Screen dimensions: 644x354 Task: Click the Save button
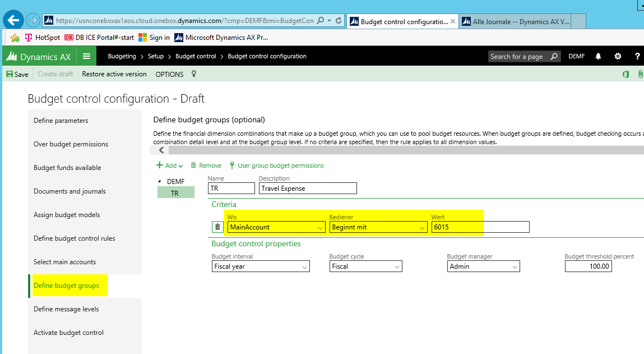[17, 74]
